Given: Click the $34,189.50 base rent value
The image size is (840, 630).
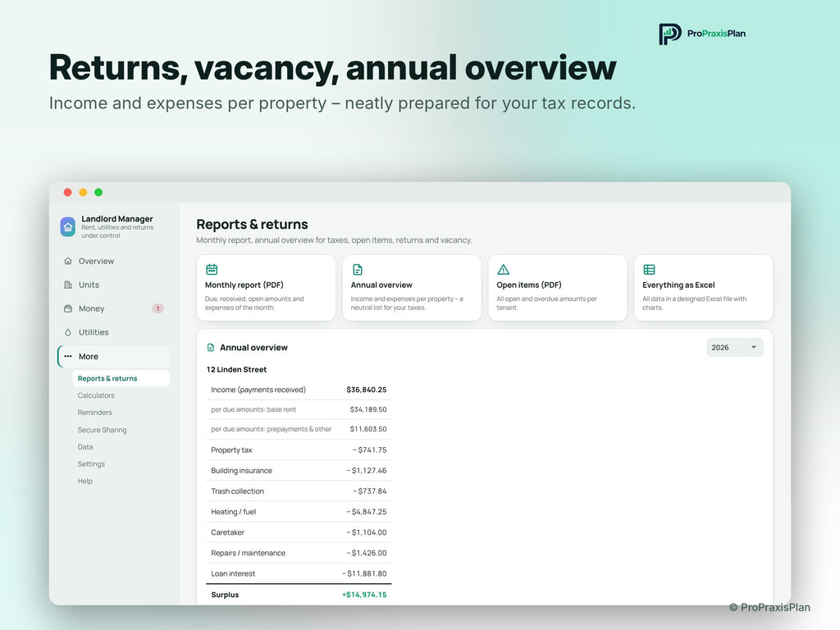Looking at the screenshot, I should point(368,409).
